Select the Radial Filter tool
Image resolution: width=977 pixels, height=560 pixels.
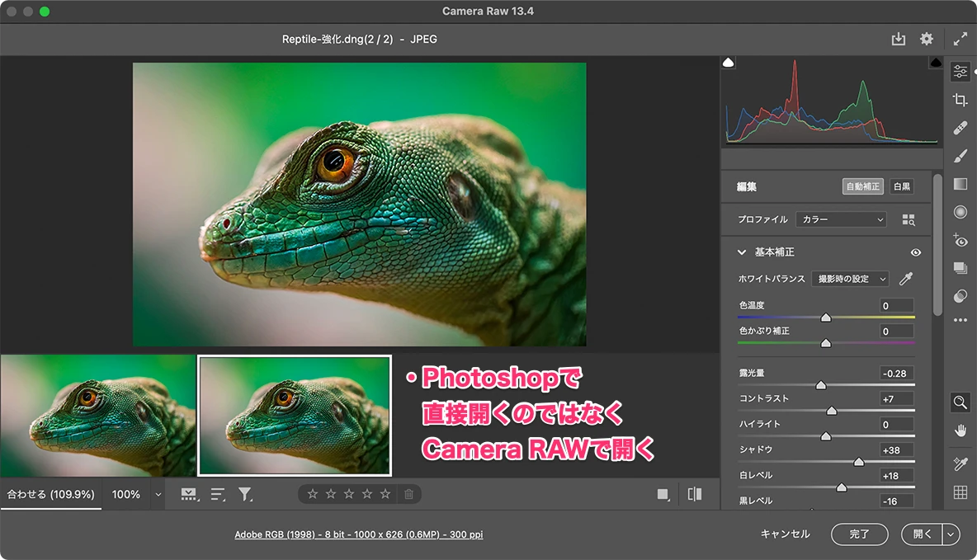960,212
